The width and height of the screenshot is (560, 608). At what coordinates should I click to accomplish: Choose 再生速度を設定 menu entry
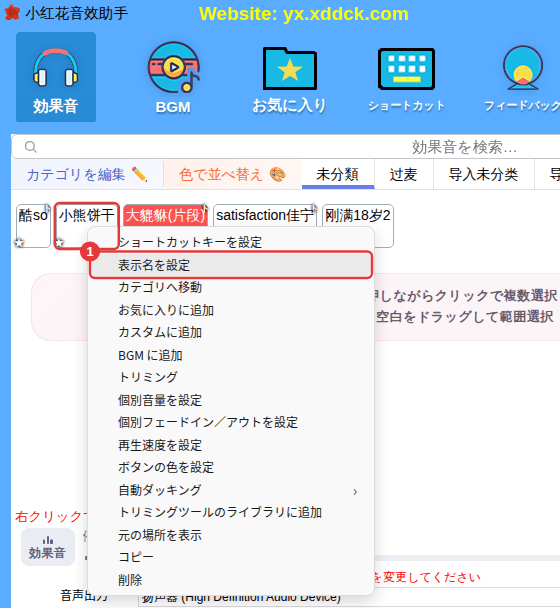coord(231,445)
